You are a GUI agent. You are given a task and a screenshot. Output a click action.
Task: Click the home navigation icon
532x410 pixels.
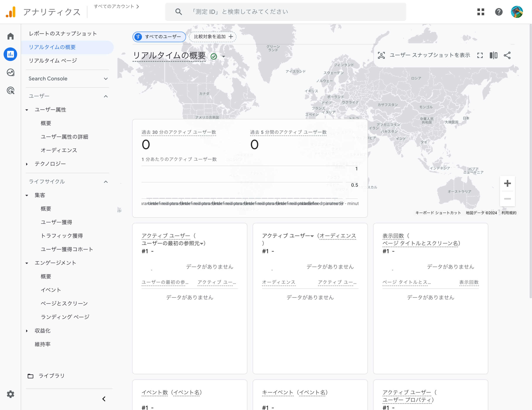[10, 36]
